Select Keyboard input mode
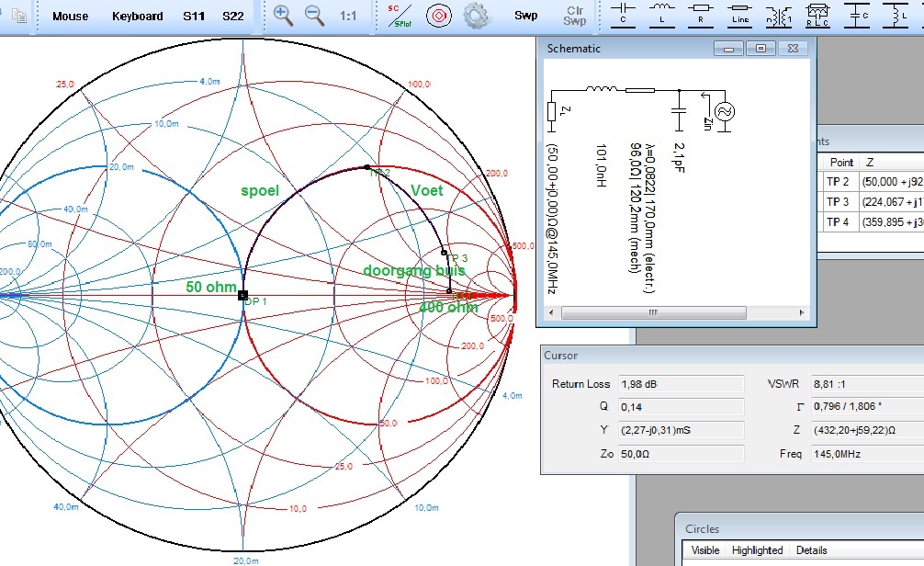Screen dimensions: 924x566 pos(138,16)
